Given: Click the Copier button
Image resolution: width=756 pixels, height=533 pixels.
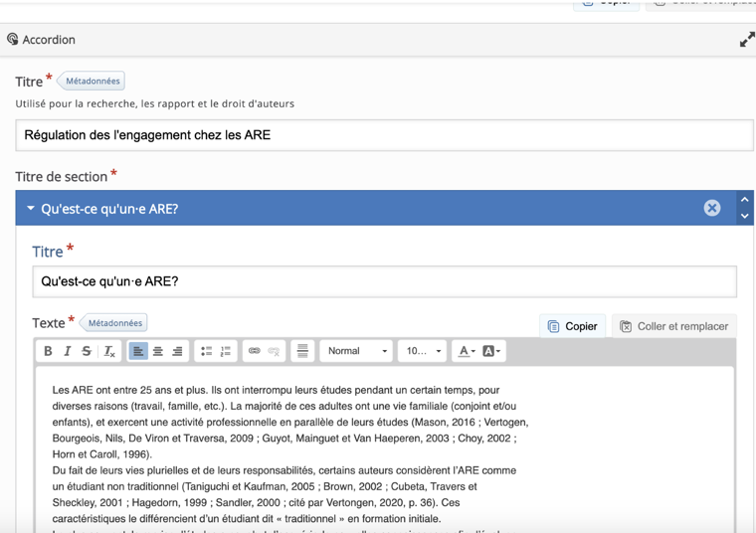Looking at the screenshot, I should pyautogui.click(x=573, y=326).
